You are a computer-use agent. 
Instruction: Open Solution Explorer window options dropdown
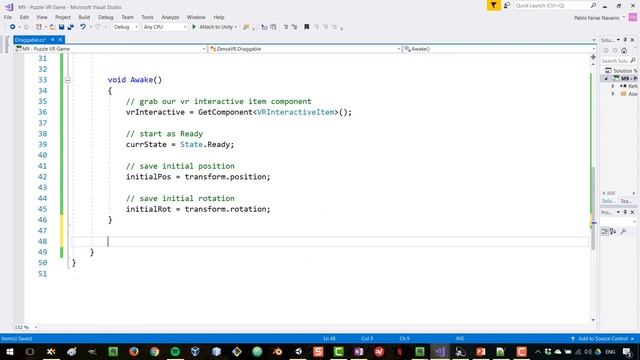coord(618,40)
